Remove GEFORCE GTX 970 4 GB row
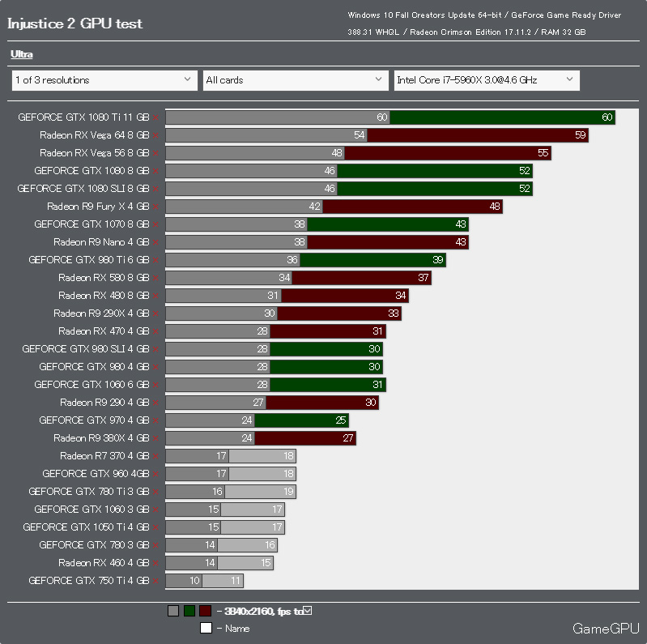Screen dimensions: 647x644 coord(155,420)
